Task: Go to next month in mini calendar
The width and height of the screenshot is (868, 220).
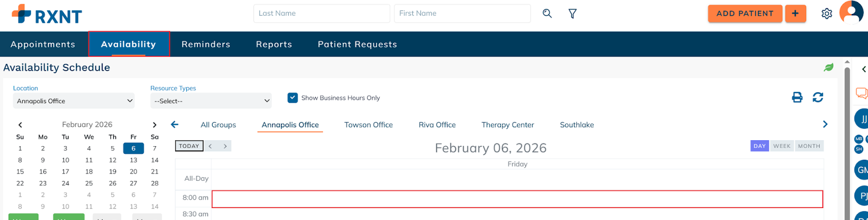Action: [155, 125]
